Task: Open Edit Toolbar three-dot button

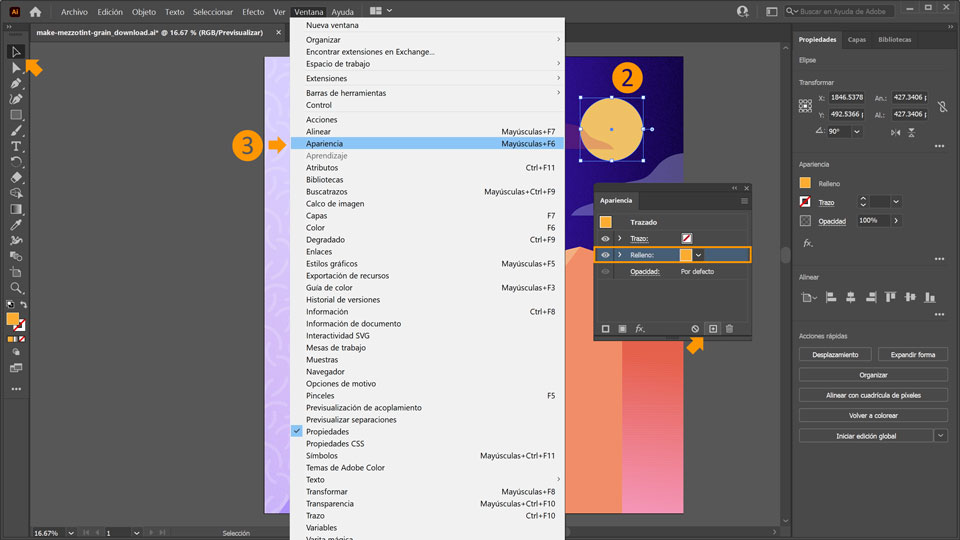Action: (16, 389)
